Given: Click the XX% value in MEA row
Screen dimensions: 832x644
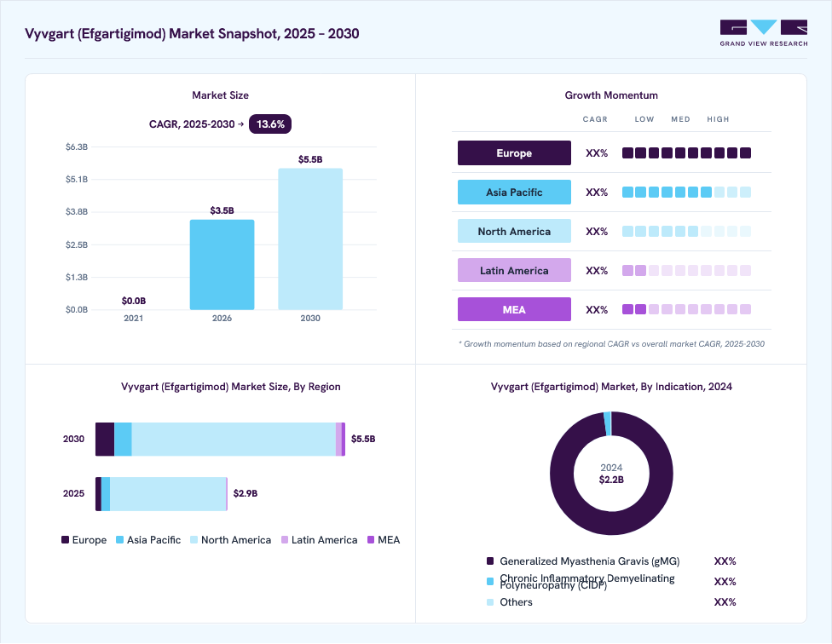Looking at the screenshot, I should tap(597, 310).
